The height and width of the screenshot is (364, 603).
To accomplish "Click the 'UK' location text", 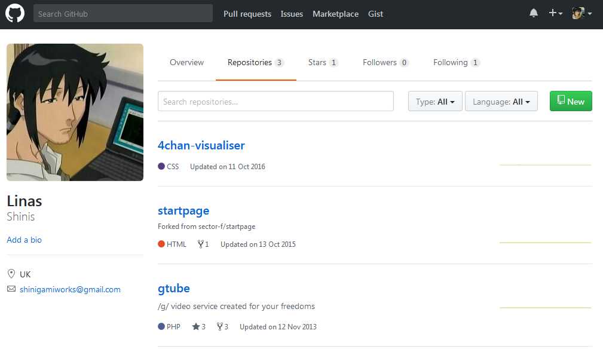I will 25,274.
